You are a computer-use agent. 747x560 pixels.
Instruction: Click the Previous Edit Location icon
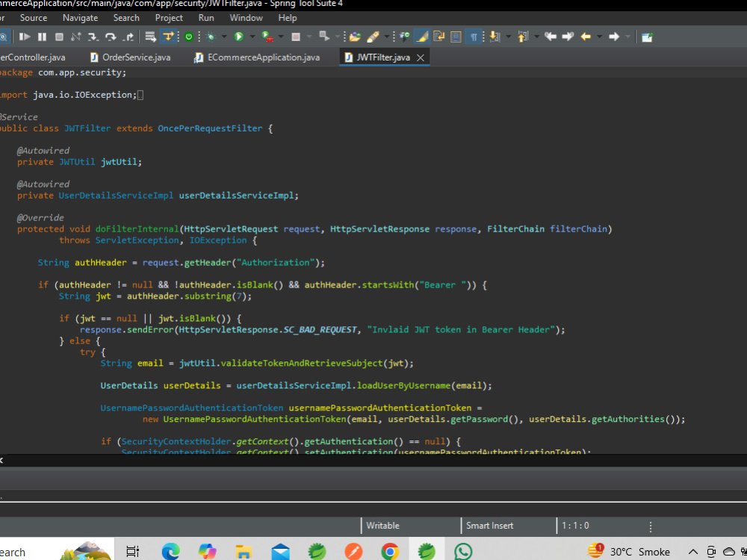point(551,37)
